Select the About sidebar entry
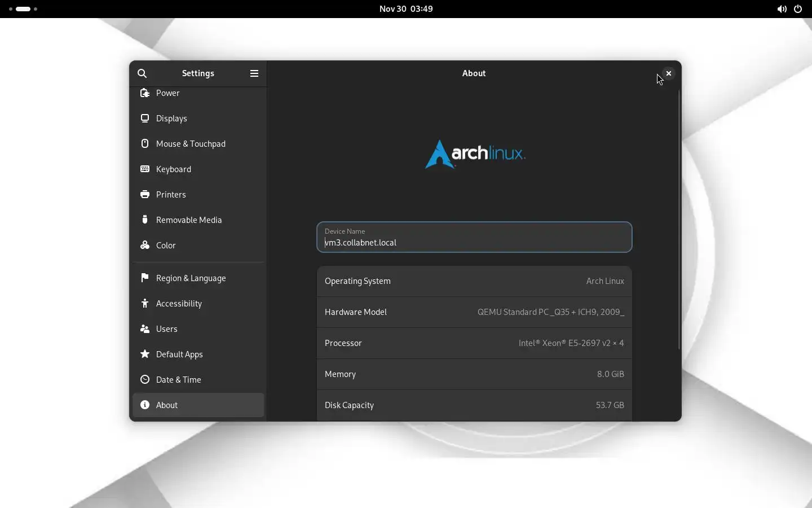Screen dimensions: 812x508 tap(198, 405)
